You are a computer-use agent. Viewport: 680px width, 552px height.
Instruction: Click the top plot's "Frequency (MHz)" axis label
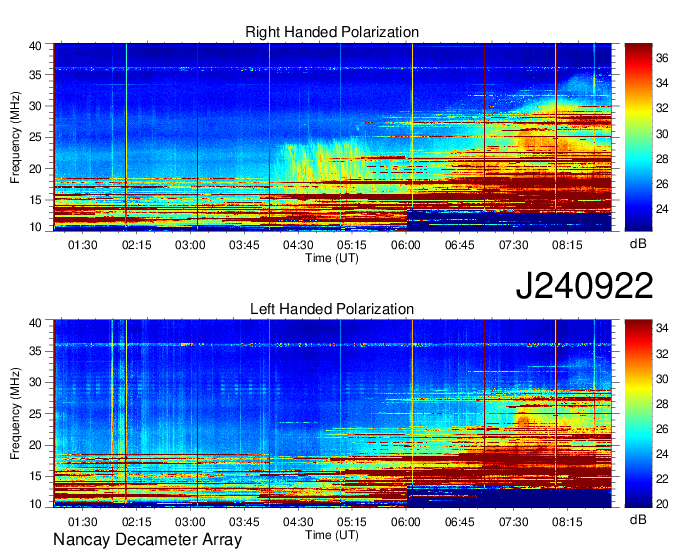click(15, 137)
